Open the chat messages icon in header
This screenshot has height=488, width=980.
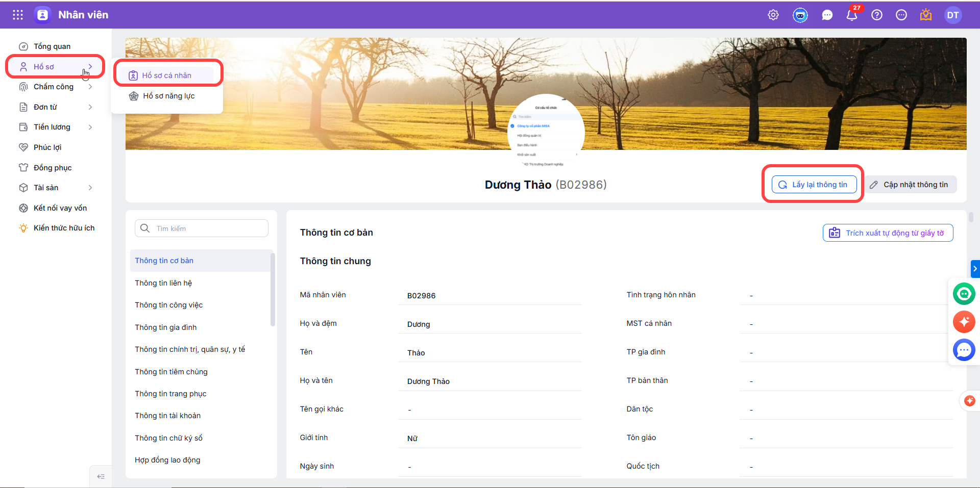(x=827, y=15)
